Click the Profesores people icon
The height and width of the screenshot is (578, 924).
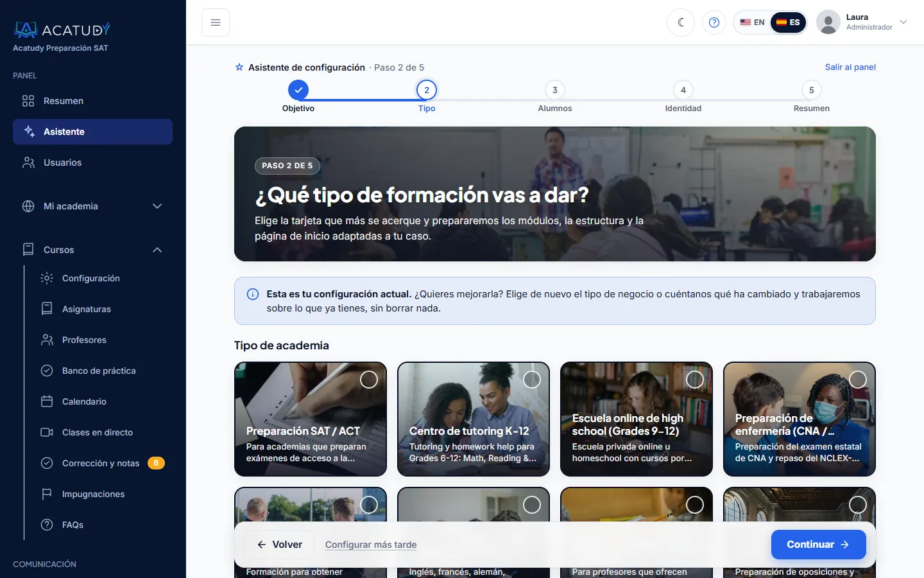(47, 340)
